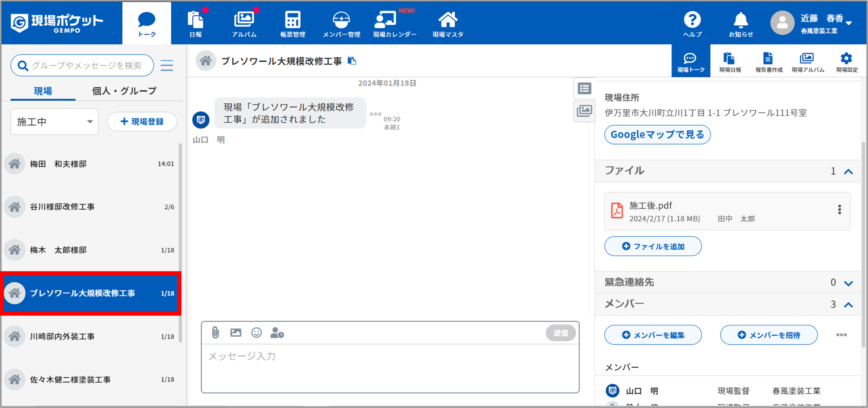Select the 個人・グループ tab

(x=124, y=91)
